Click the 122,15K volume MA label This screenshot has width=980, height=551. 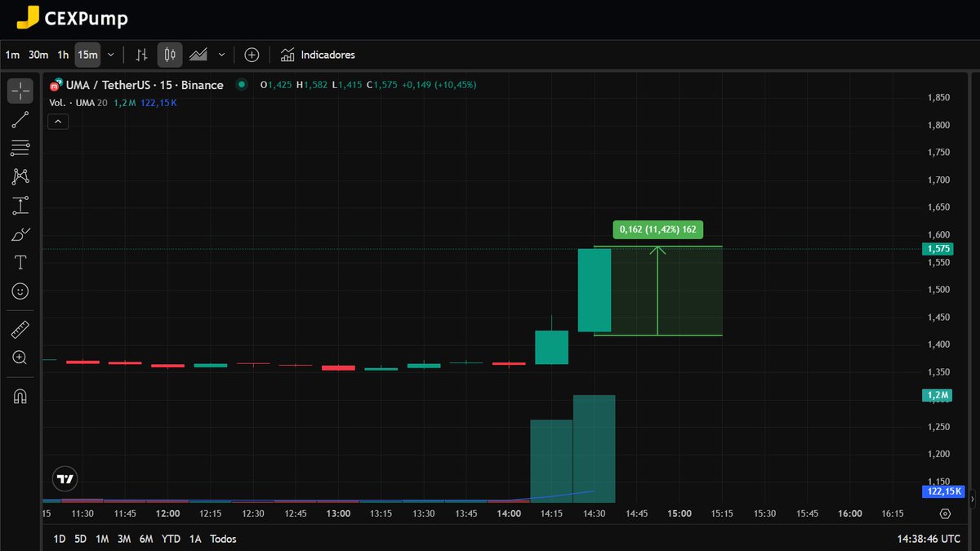coord(942,491)
